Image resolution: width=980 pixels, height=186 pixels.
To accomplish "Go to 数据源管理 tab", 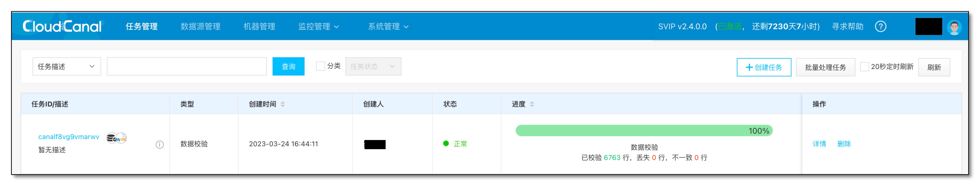I will (200, 26).
